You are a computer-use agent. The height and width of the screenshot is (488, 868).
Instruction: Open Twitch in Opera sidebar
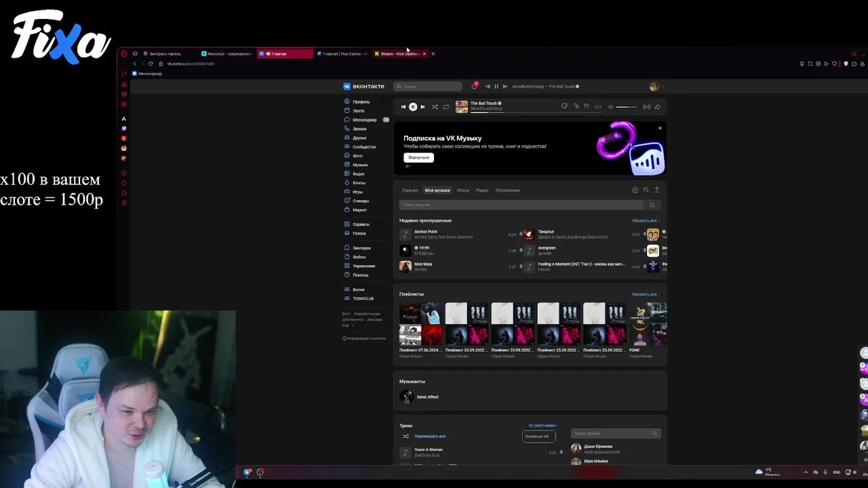click(x=123, y=128)
